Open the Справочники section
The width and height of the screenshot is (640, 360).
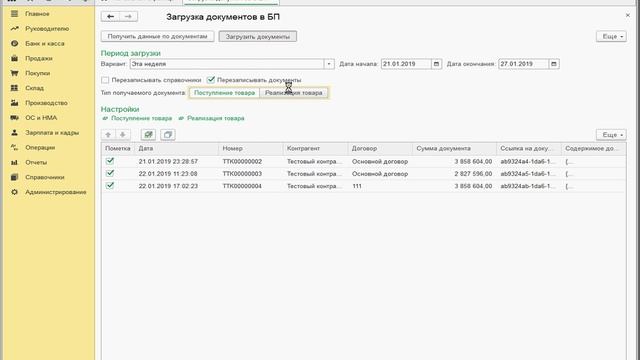pos(44,177)
